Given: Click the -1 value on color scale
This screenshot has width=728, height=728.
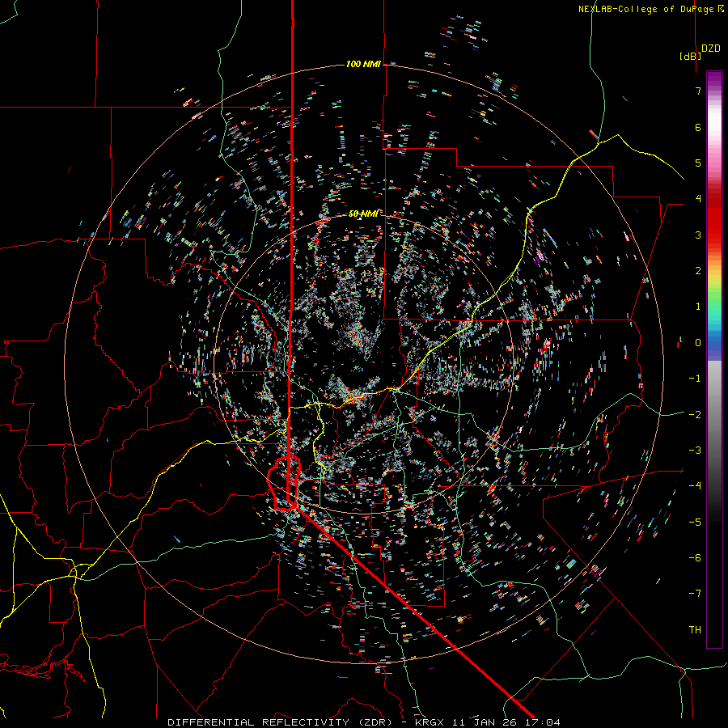Looking at the screenshot, I should pyautogui.click(x=695, y=379).
